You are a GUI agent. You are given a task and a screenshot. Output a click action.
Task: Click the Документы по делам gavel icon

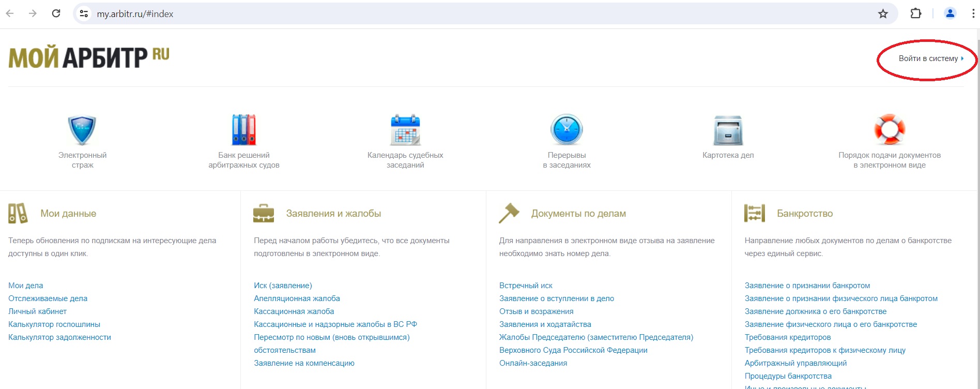509,213
